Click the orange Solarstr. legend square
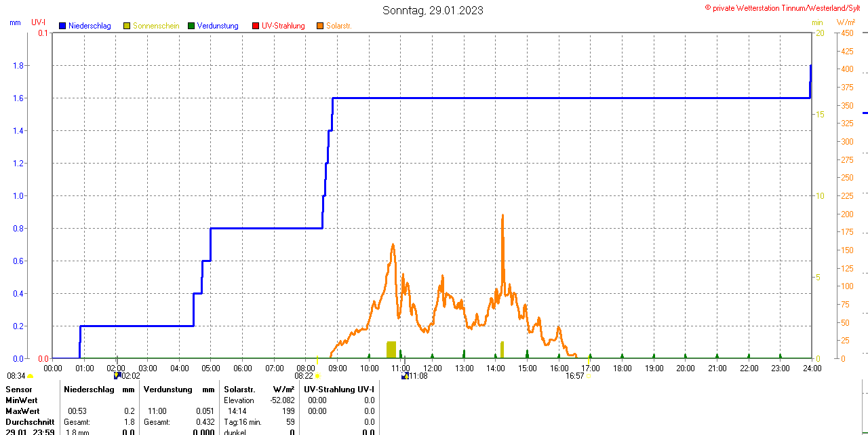Screen dimensions: 868x435 (320, 26)
